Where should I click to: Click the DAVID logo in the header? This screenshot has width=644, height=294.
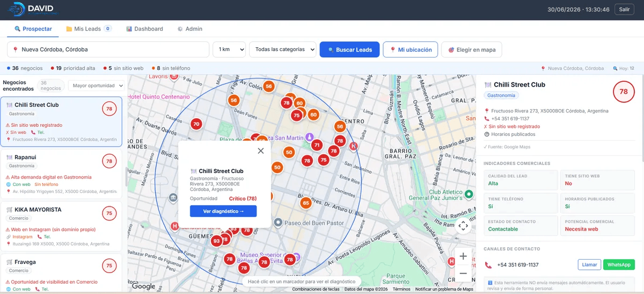click(33, 10)
